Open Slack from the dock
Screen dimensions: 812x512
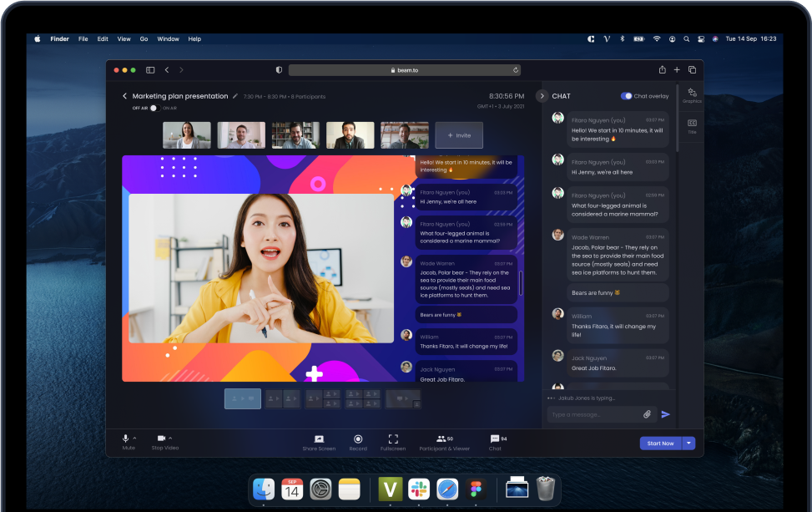coord(418,489)
